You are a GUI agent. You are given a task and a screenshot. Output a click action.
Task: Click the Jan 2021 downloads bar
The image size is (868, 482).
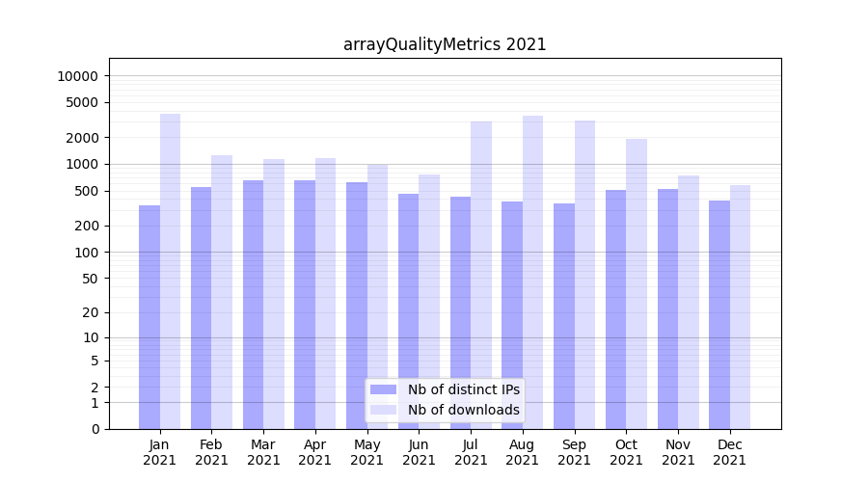(x=171, y=271)
